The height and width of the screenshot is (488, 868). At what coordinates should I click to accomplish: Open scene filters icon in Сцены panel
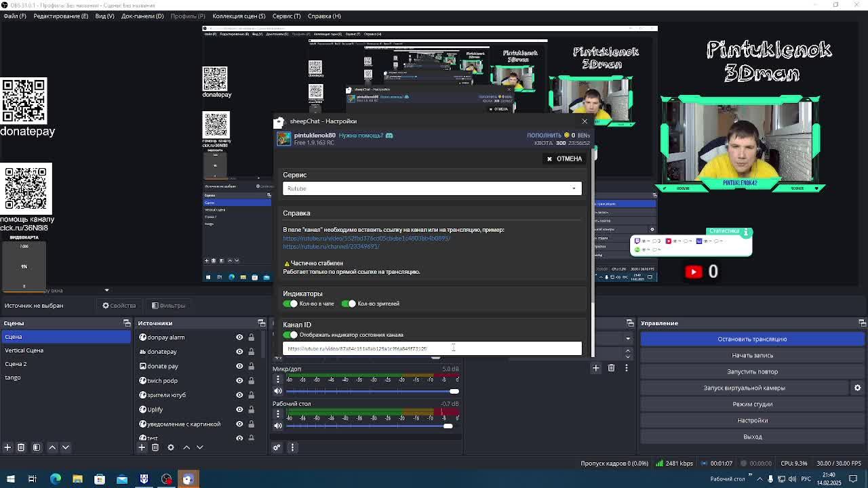tap(37, 447)
